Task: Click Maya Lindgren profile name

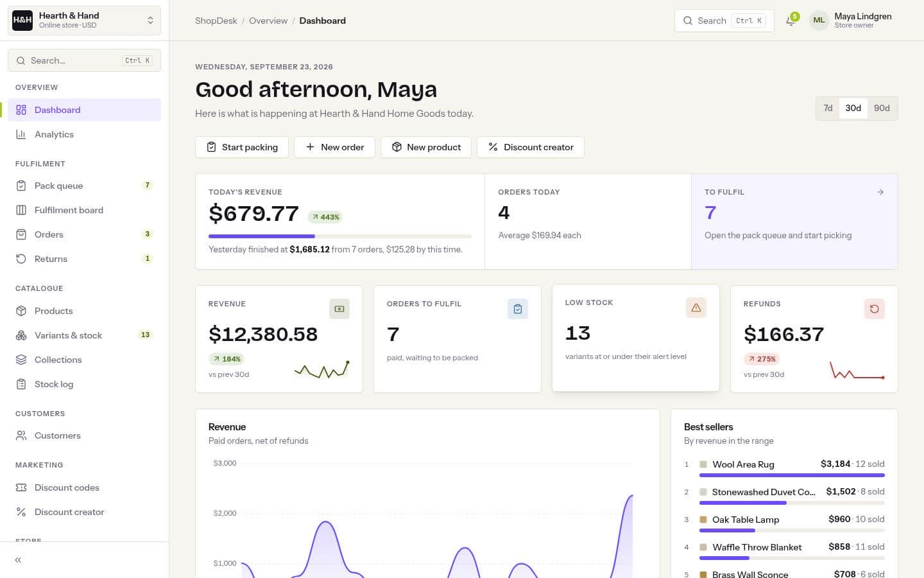Action: [x=863, y=16]
